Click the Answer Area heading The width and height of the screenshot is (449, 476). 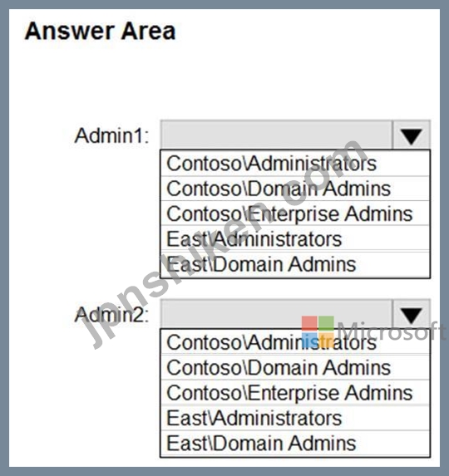tap(101, 31)
